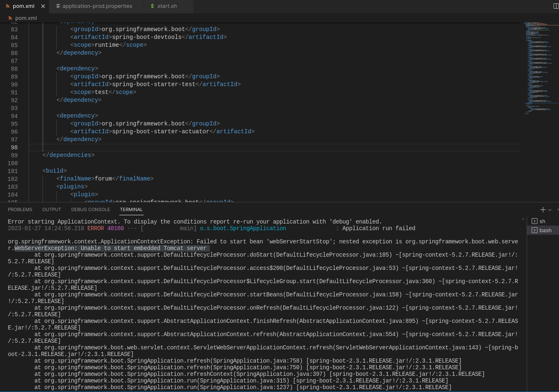This screenshot has height=392, width=559.
Task: Open the application-prod.properties tab
Action: coord(97,6)
